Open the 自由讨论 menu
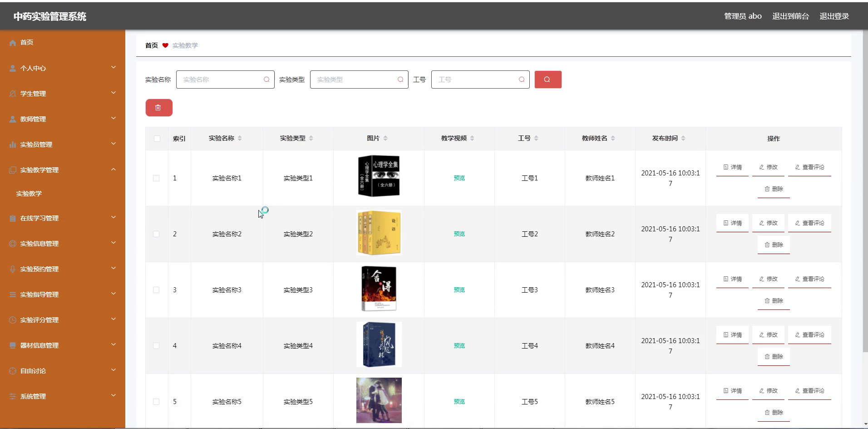 click(63, 371)
